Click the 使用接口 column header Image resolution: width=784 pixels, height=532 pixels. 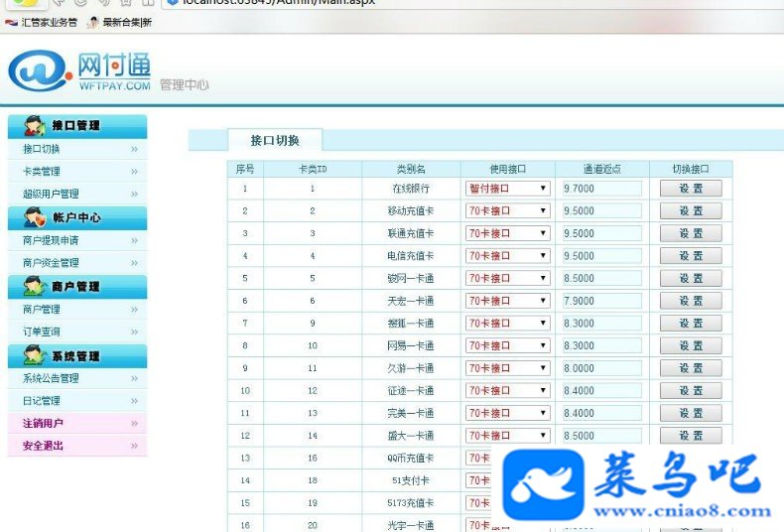(507, 169)
